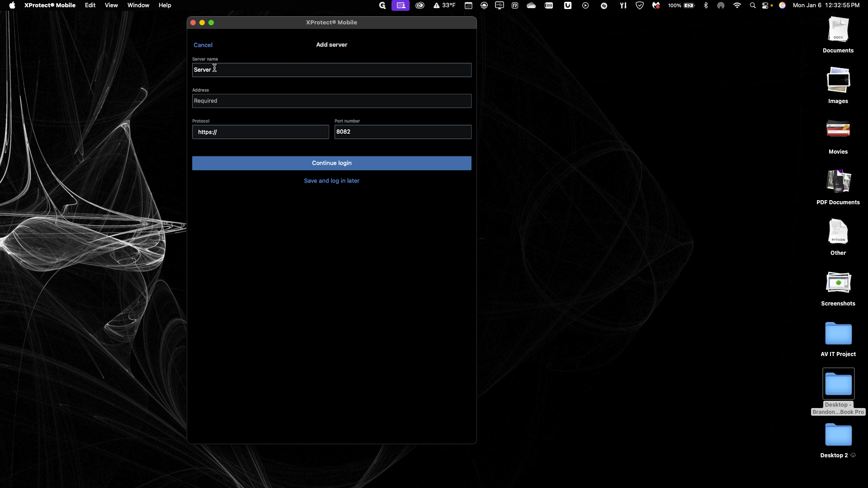Close the XProtect Mobile window
868x488 pixels.
click(x=193, y=23)
